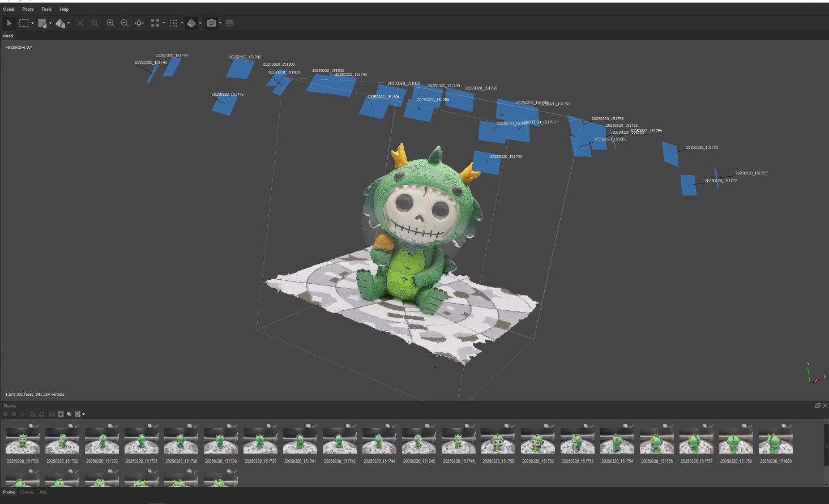
Task: Toggle the textured model view button
Action: pyautogui.click(x=191, y=23)
